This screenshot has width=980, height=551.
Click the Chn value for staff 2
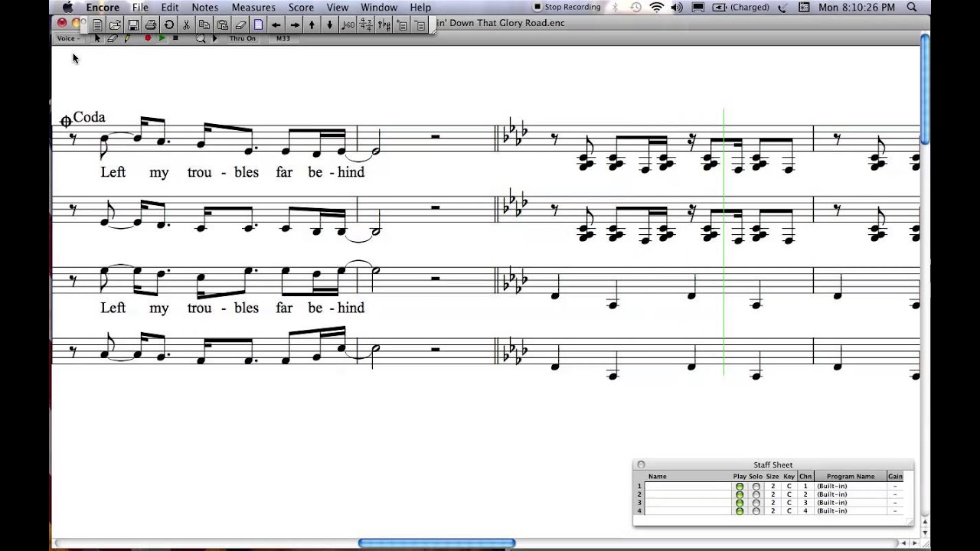(x=805, y=494)
